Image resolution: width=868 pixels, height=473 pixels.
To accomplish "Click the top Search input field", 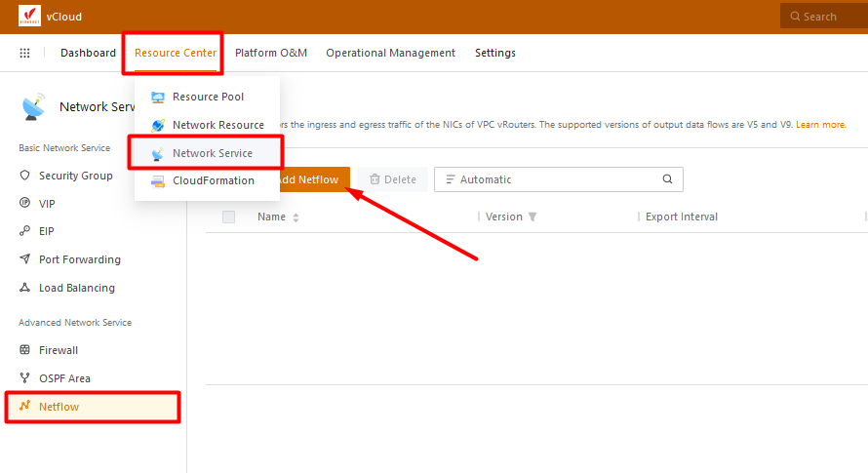I will [824, 17].
